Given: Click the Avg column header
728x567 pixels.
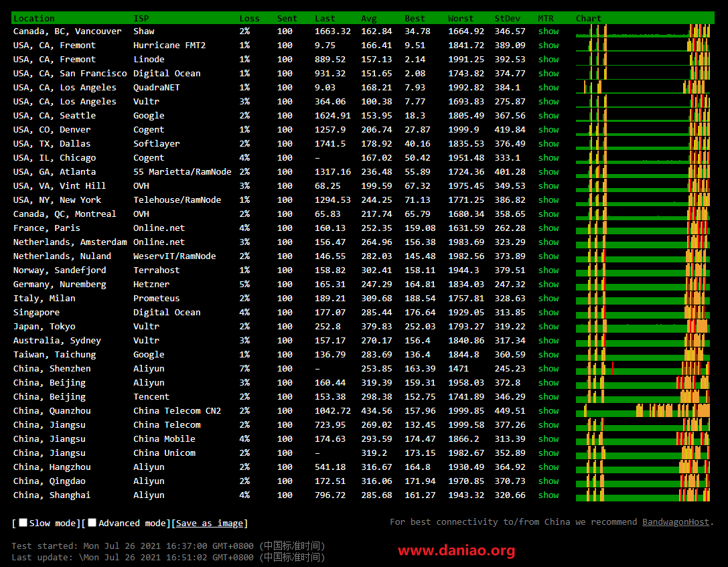Looking at the screenshot, I should [x=368, y=18].
